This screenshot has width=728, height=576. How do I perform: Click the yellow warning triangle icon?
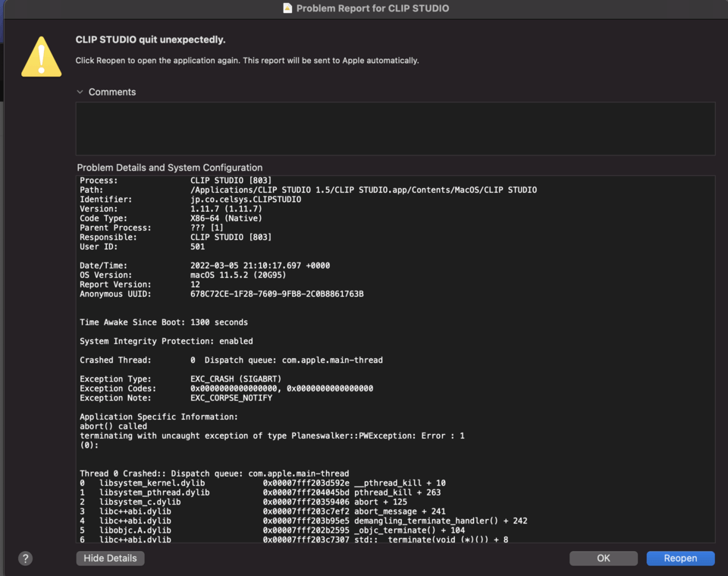(x=41, y=56)
